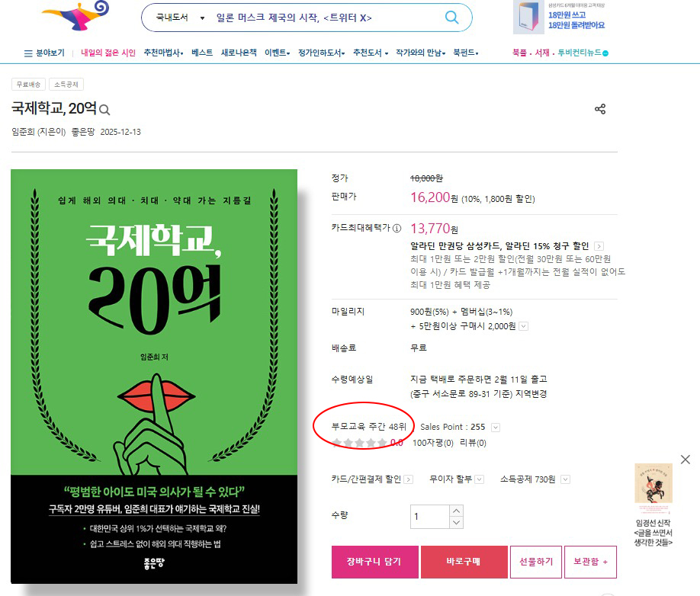Click the magnifier icon next to 국제학교, 20억

(x=104, y=109)
